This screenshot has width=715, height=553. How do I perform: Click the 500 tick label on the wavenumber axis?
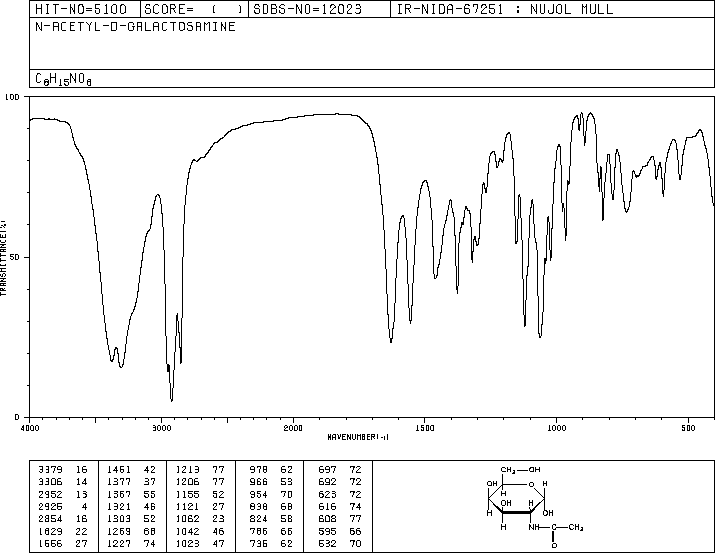[x=688, y=428]
